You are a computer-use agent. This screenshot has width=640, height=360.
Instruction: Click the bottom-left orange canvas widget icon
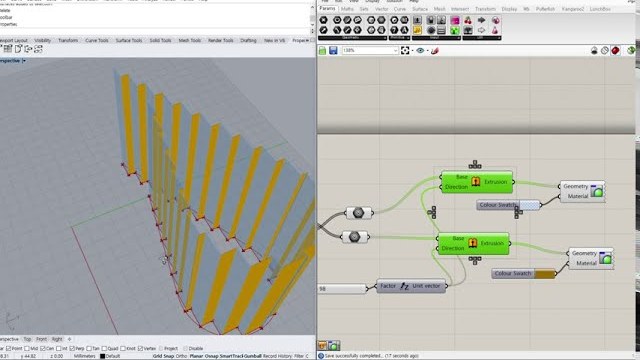pos(322,346)
